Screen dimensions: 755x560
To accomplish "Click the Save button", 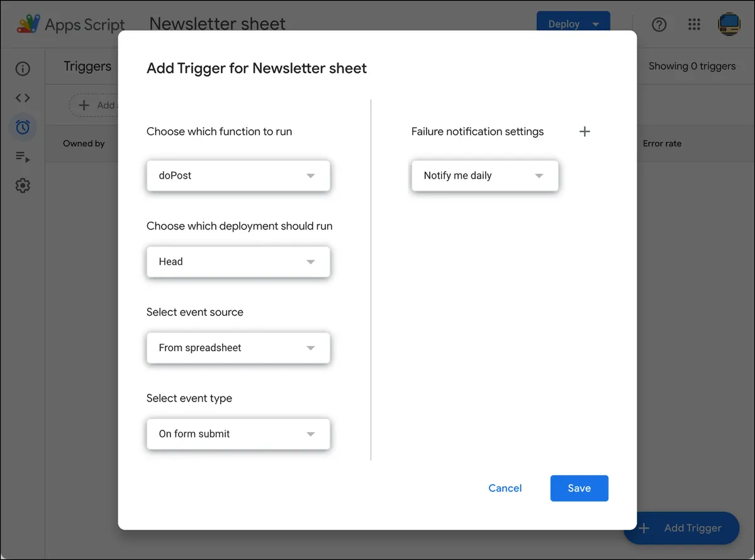I will (579, 488).
